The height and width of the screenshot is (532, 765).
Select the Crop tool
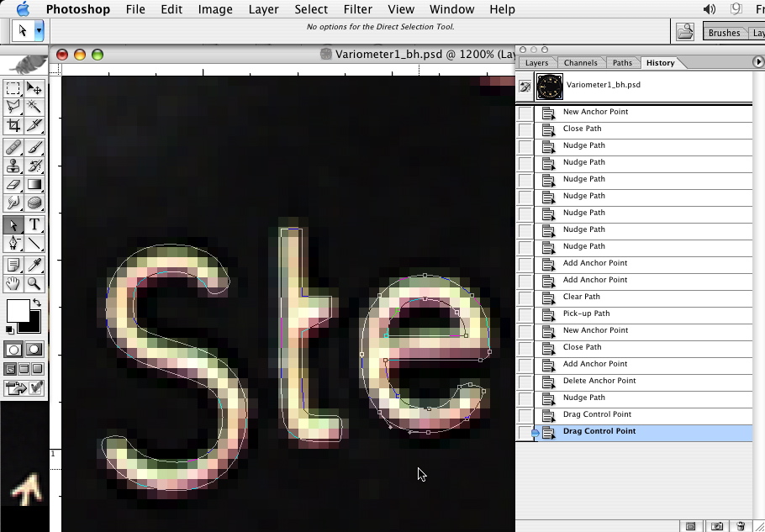13,126
